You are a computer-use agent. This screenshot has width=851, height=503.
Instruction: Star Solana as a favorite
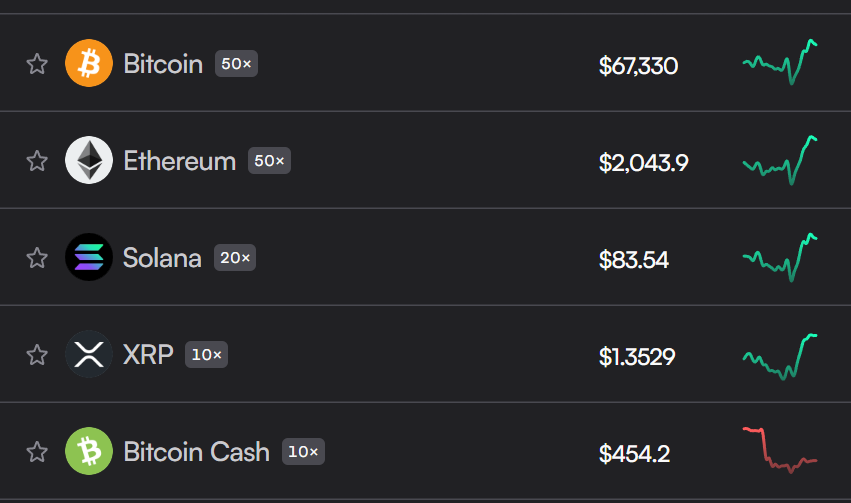coord(37,258)
